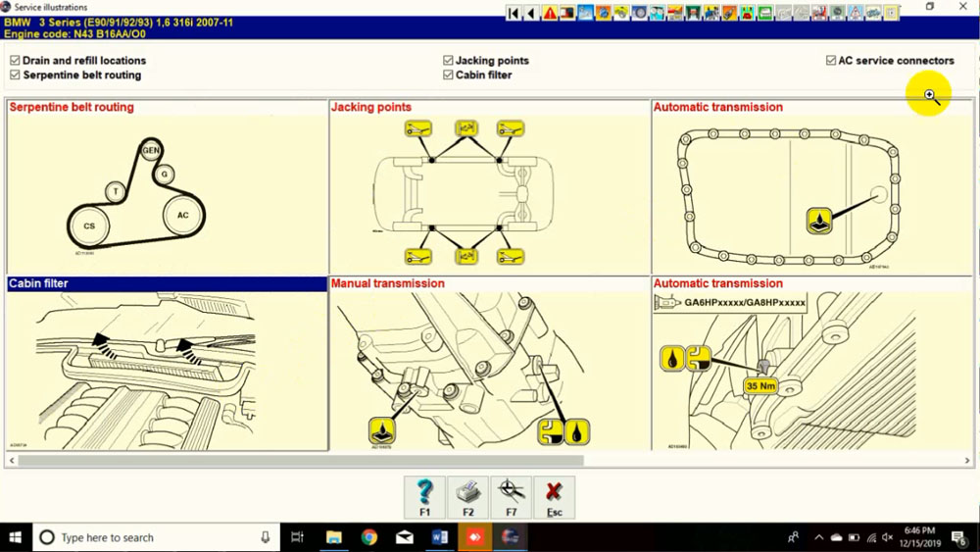Open the GA6HP automatic transmission illustration

[811, 371]
